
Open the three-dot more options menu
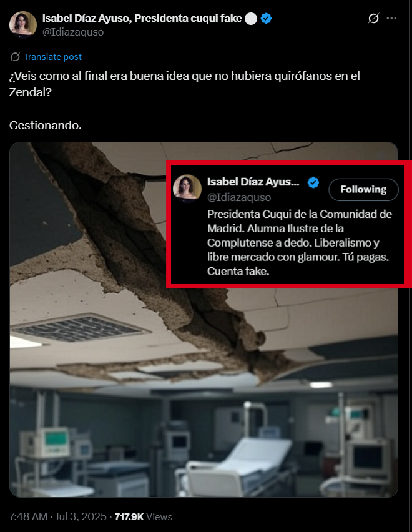coord(391,18)
